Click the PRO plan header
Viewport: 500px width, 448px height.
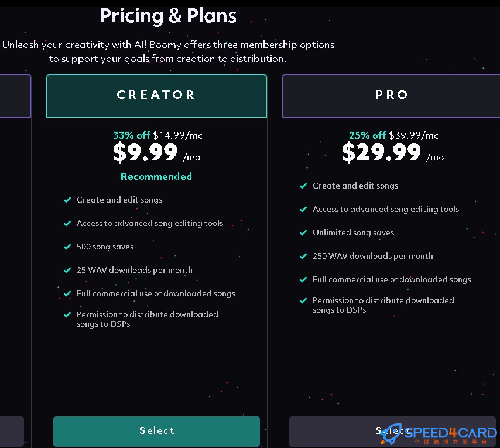coord(392,95)
